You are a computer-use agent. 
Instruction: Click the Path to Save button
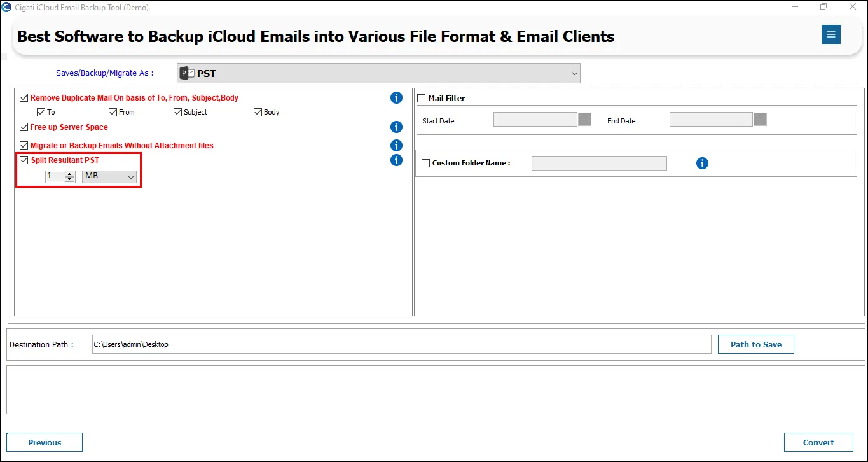pos(756,344)
